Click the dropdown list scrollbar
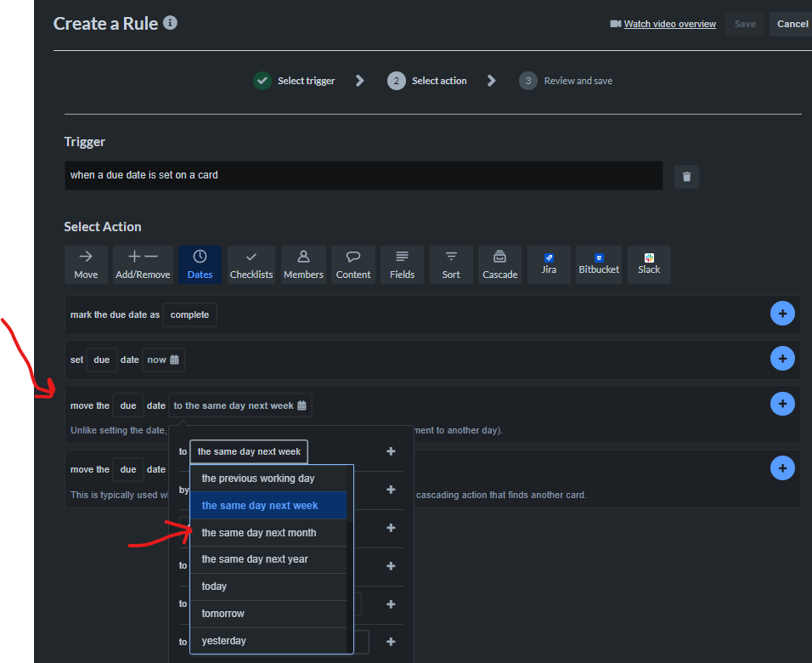 coord(350,559)
